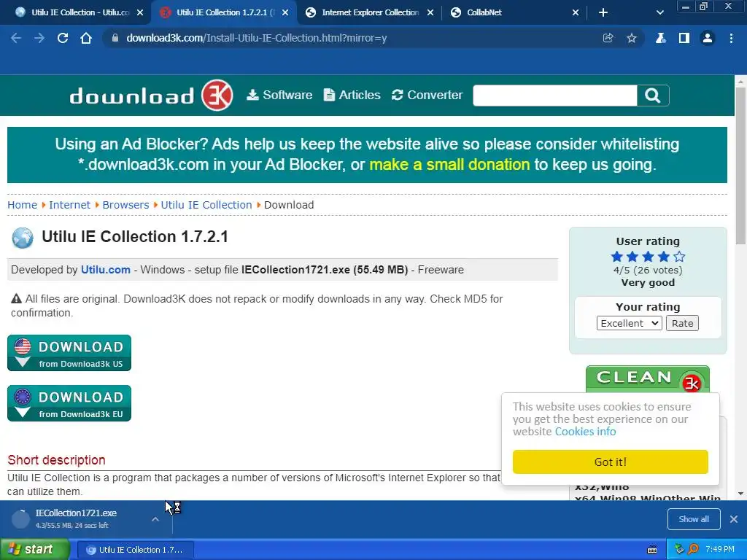Click the address bar URL
Viewport: 747px width, 560px height.
(x=256, y=38)
